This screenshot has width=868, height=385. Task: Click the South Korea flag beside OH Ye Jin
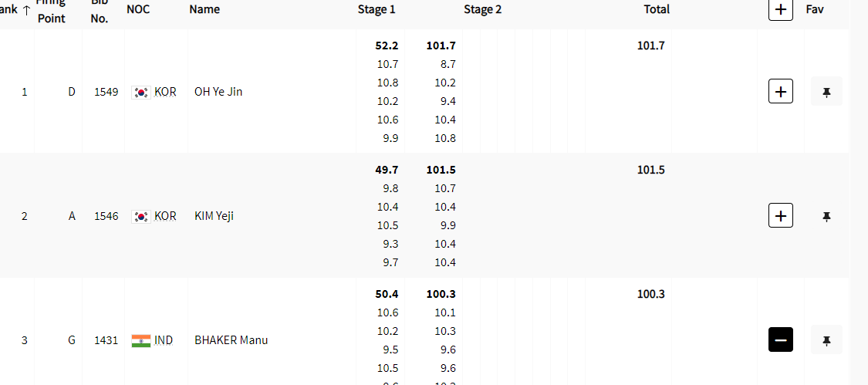click(x=141, y=92)
